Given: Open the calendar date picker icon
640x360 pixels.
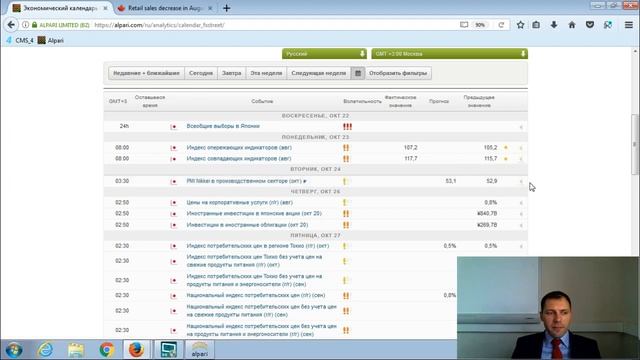Looking at the screenshot, I should (358, 73).
